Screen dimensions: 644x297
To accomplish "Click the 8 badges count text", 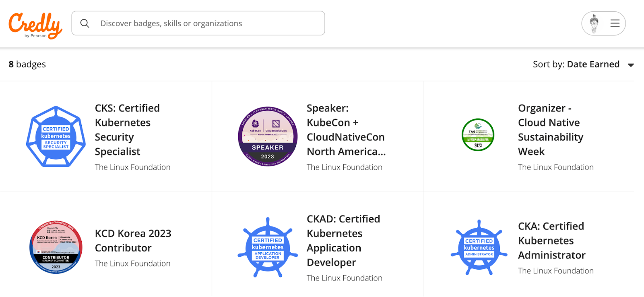I will pyautogui.click(x=27, y=64).
